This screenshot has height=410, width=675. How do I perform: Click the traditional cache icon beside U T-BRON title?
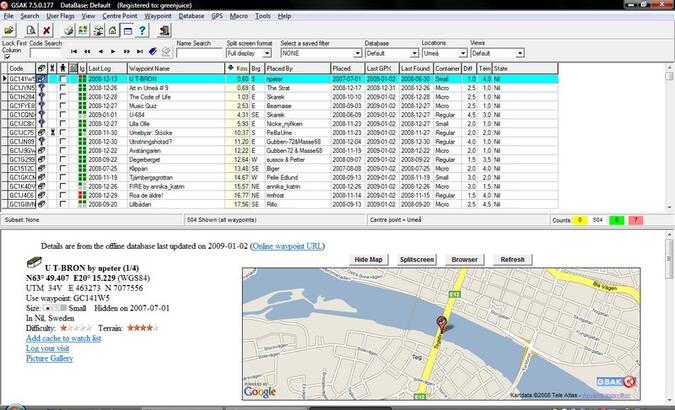[x=34, y=262]
